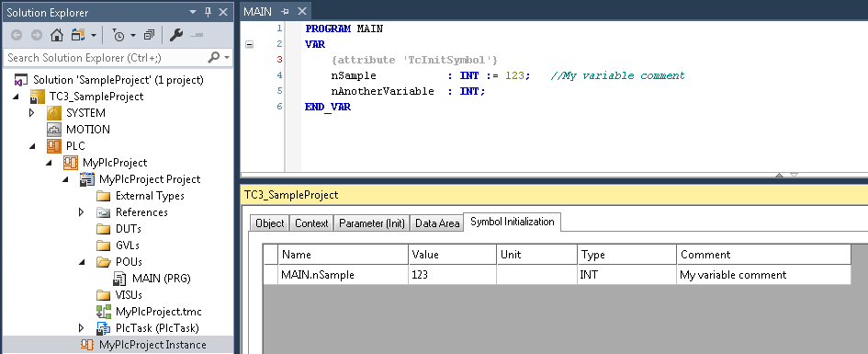Select the MAIN editor tab
This screenshot has height=354, width=868.
click(x=257, y=12)
